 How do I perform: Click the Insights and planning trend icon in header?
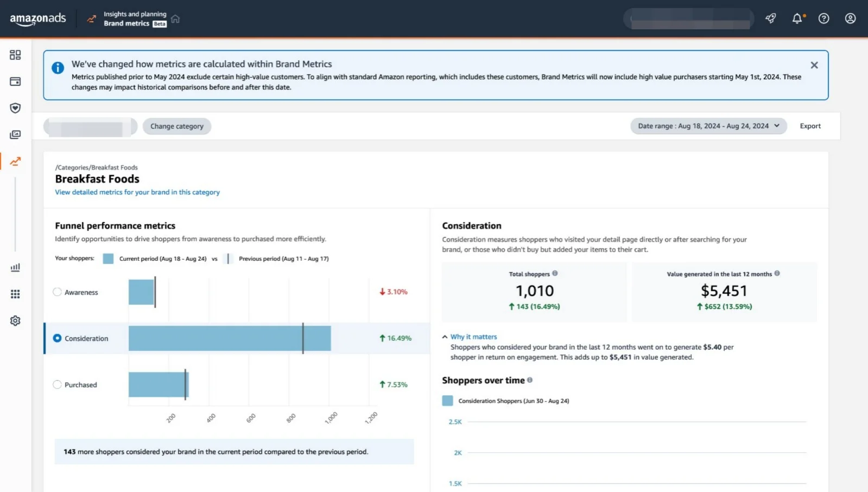(92, 19)
